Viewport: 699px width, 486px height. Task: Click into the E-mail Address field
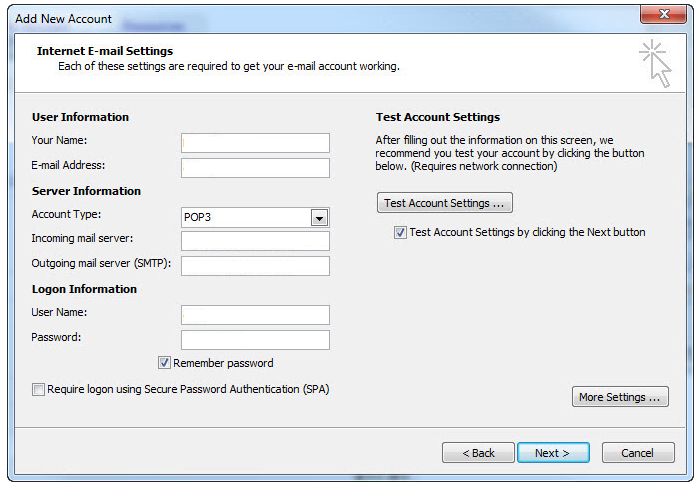click(x=255, y=168)
